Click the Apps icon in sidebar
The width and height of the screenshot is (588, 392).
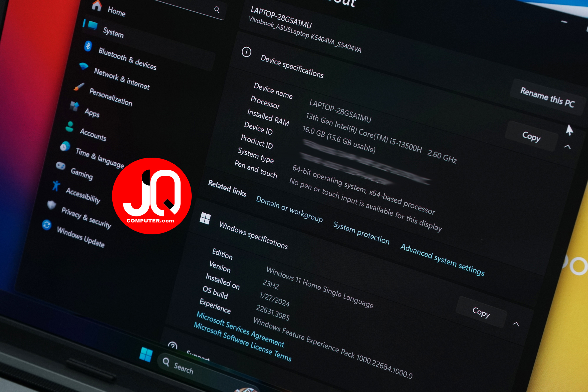click(74, 106)
